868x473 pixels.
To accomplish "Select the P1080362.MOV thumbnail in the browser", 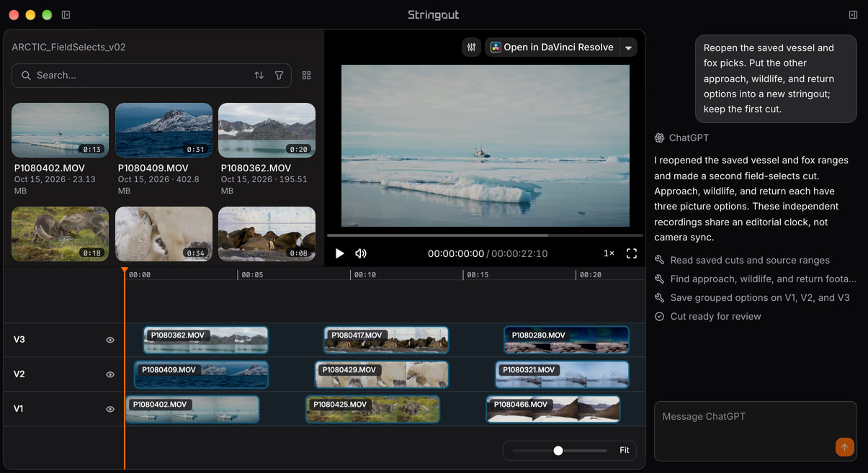I will pyautogui.click(x=267, y=130).
